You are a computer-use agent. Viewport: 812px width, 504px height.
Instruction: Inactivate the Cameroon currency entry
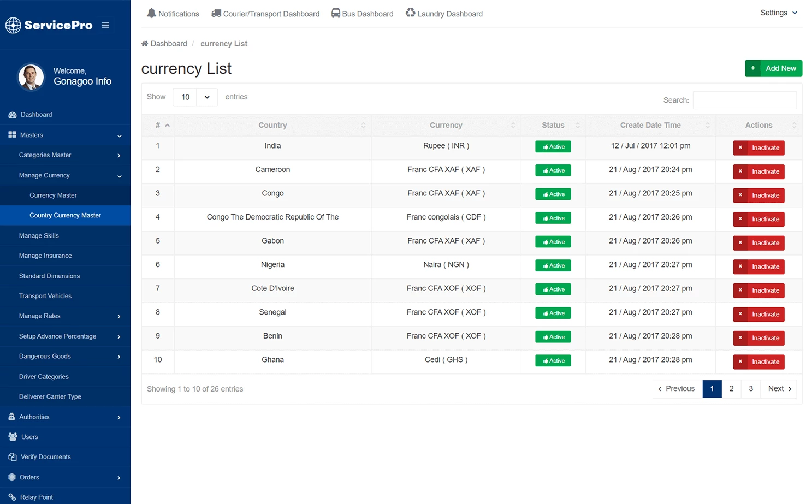click(x=758, y=171)
